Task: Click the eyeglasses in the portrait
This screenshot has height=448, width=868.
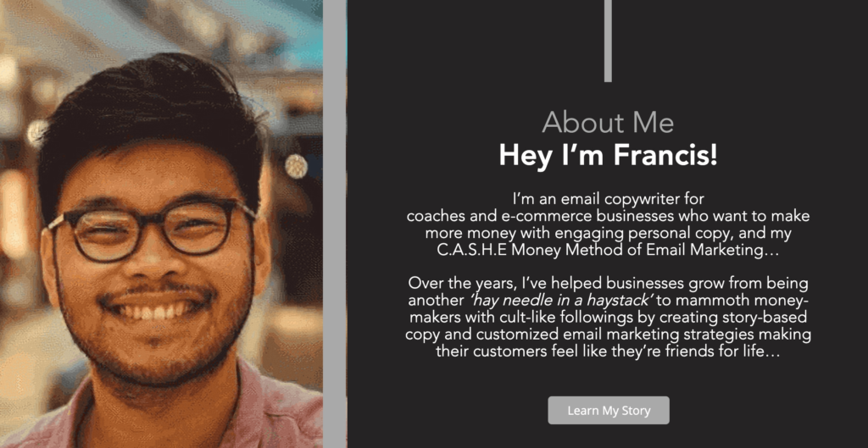Action: click(153, 229)
